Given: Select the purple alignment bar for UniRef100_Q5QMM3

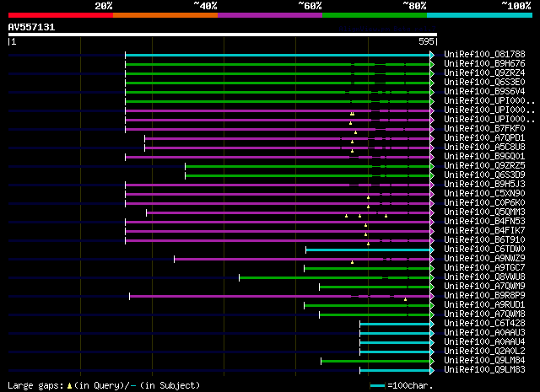Looking at the screenshot, I should pyautogui.click(x=288, y=213).
